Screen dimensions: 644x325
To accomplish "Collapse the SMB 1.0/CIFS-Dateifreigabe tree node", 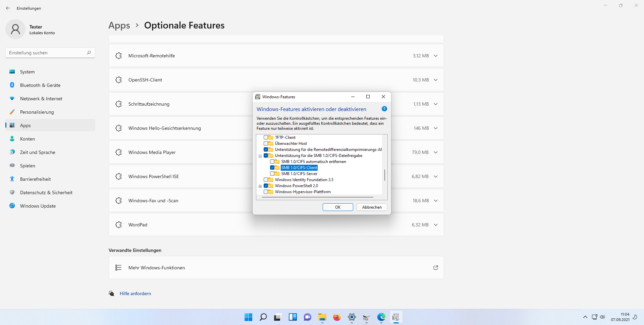I will coord(260,156).
